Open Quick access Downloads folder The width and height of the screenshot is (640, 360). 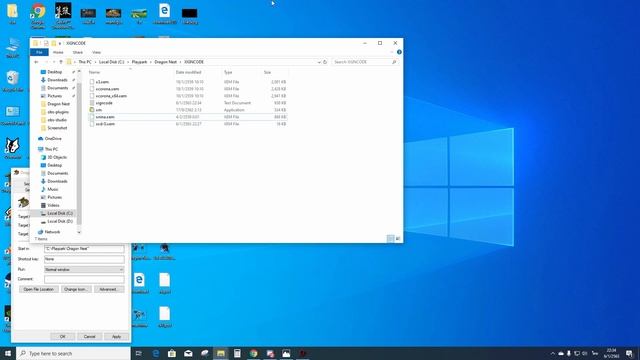(x=57, y=80)
